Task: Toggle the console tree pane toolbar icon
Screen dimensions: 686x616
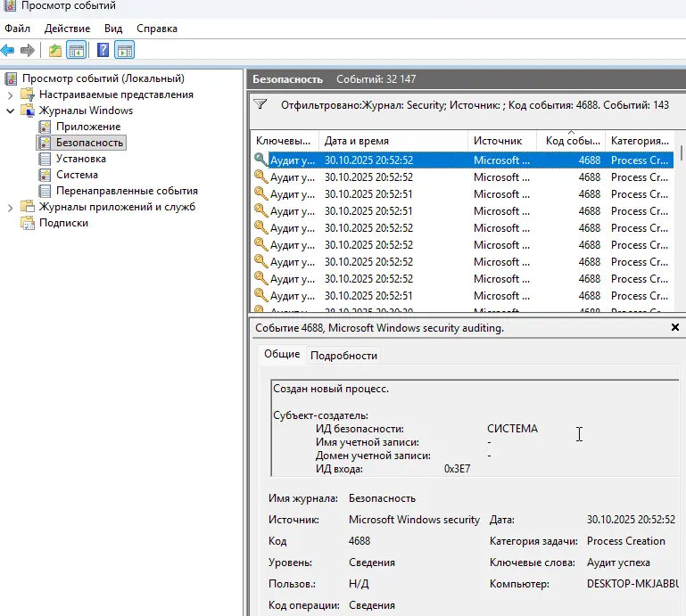Action: point(77,50)
